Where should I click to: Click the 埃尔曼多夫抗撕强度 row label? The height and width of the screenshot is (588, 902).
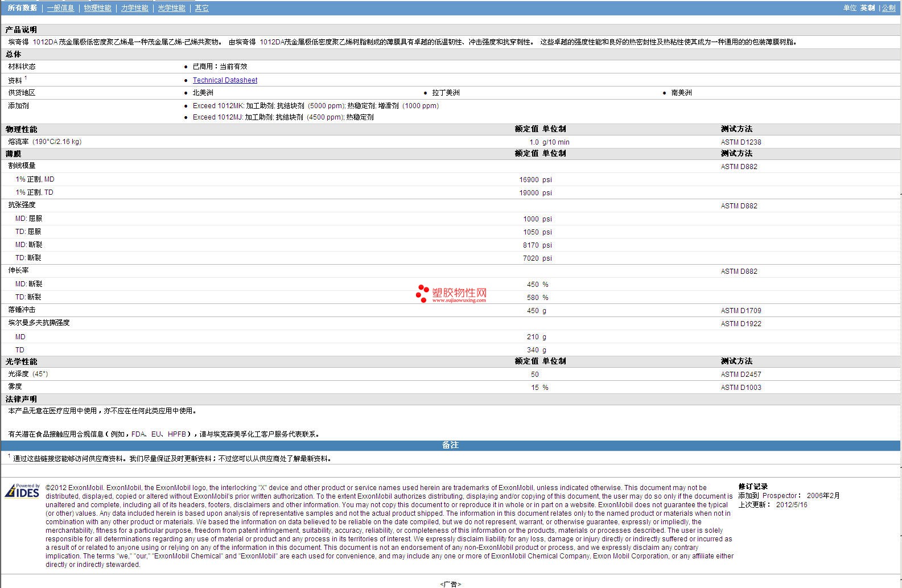coord(39,323)
